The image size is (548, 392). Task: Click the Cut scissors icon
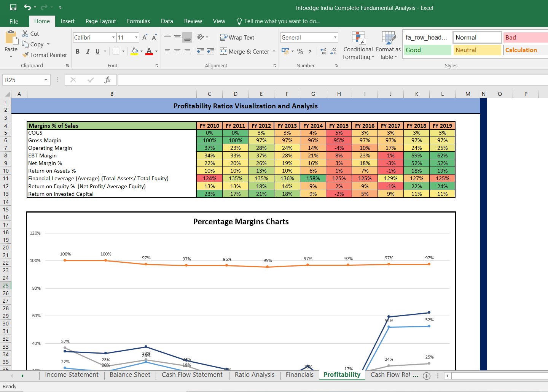pyautogui.click(x=25, y=33)
